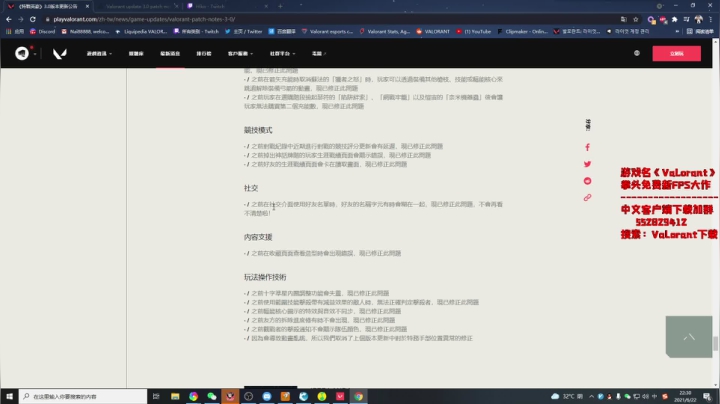Open the Nai88888 welcome bookmark
The width and height of the screenshot is (720, 404).
click(85, 31)
